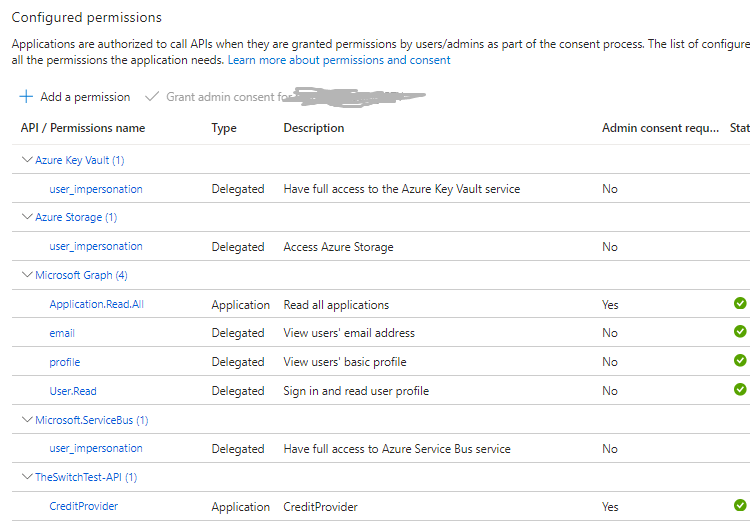Click the plus icon for Add a permission
The width and height of the screenshot is (750, 532).
click(x=26, y=97)
